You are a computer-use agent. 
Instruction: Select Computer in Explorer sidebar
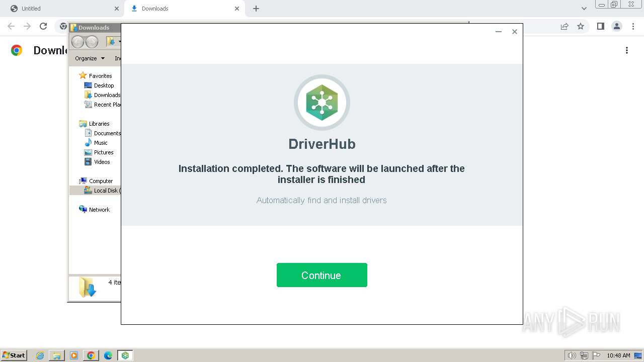point(96,181)
